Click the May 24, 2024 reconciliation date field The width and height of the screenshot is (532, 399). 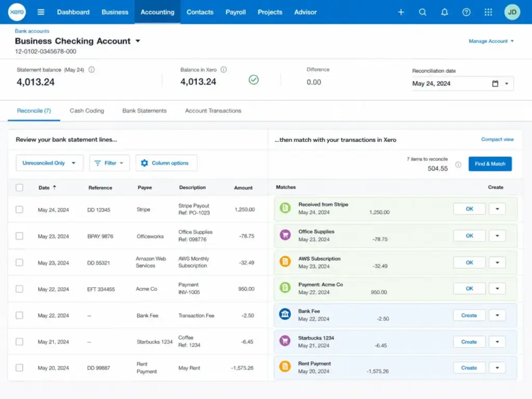[462, 84]
